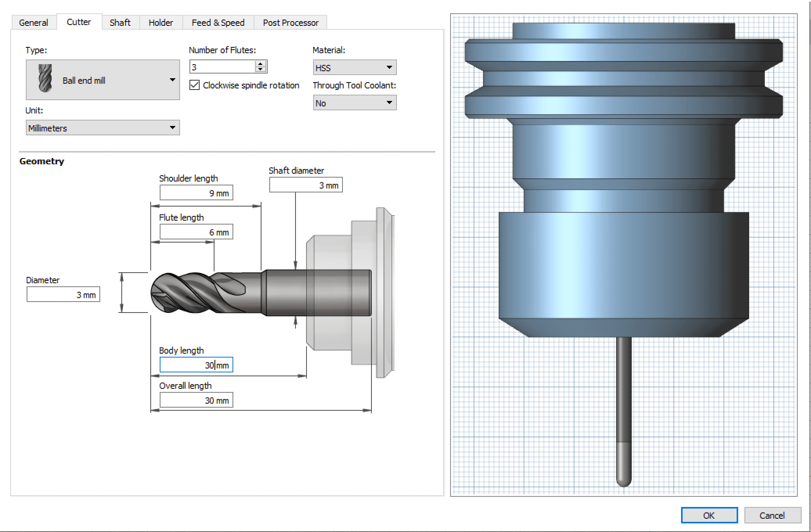This screenshot has width=811, height=532.
Task: Click the Shoulder length input field
Action: click(x=196, y=193)
